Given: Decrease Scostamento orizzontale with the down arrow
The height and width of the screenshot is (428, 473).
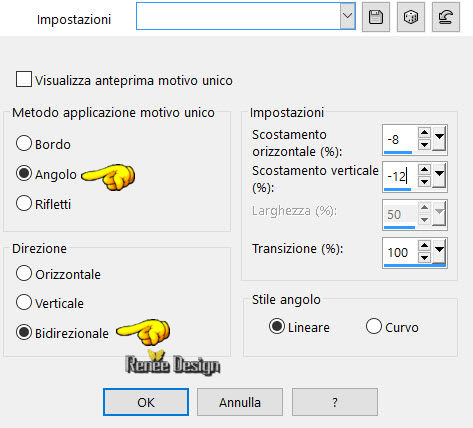Looking at the screenshot, I should point(424,145).
